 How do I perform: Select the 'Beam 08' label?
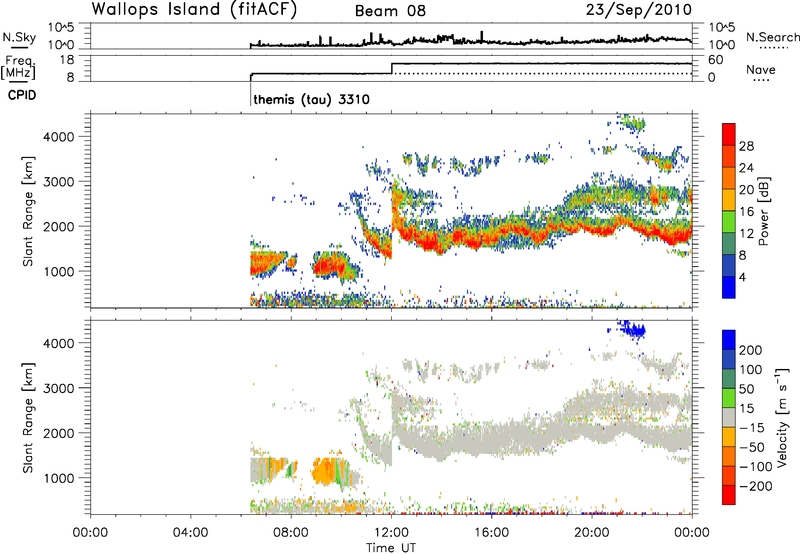(390, 11)
